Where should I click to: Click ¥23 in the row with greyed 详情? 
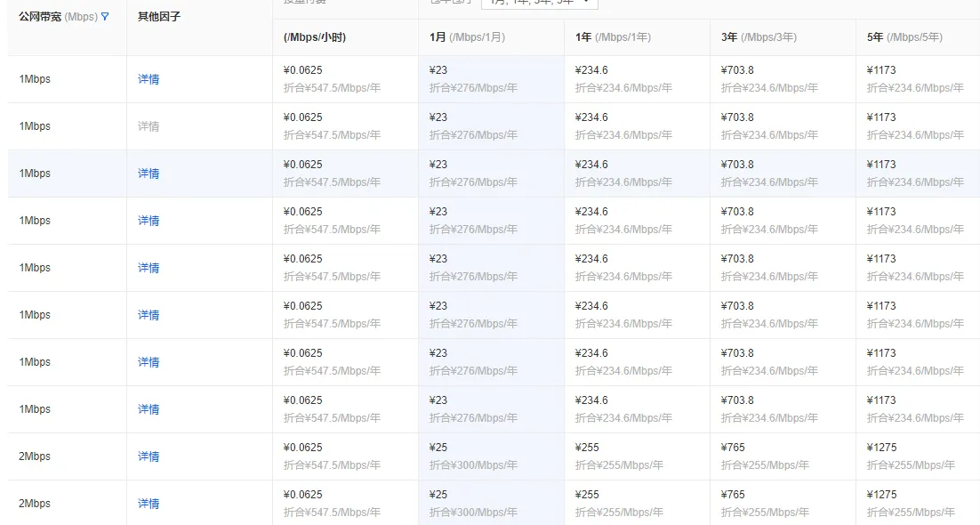tap(438, 117)
